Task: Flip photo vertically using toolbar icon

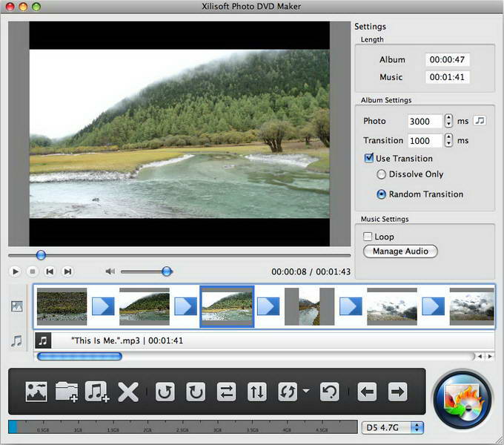Action: [x=256, y=392]
